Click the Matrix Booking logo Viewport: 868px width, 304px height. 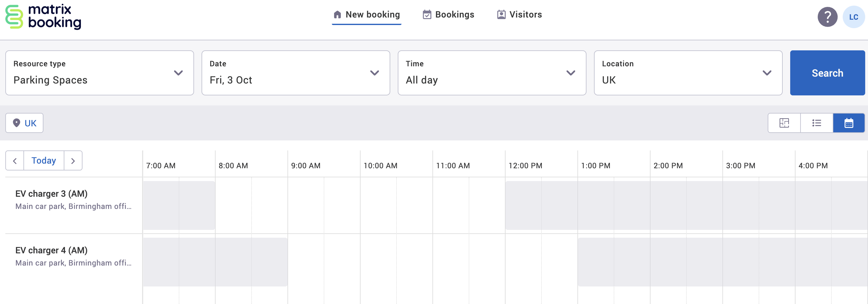43,17
